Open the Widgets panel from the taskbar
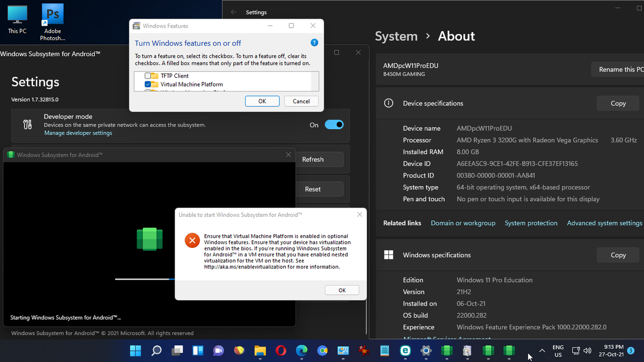 click(198, 350)
